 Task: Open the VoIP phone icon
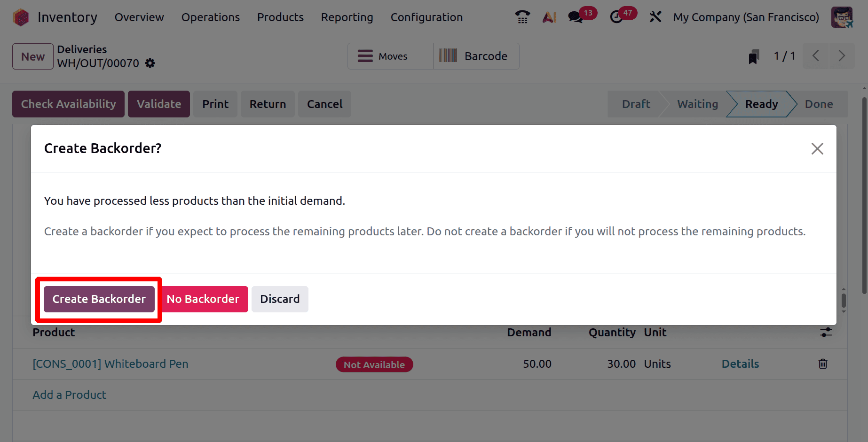pos(522,17)
